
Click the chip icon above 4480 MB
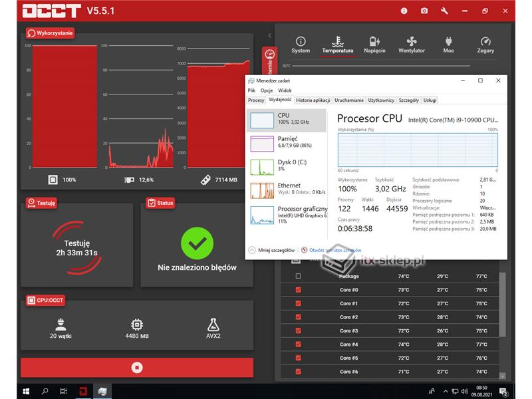(x=137, y=325)
